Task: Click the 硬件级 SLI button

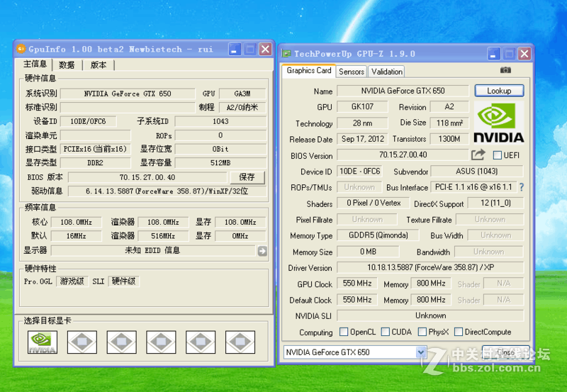Action: point(123,281)
